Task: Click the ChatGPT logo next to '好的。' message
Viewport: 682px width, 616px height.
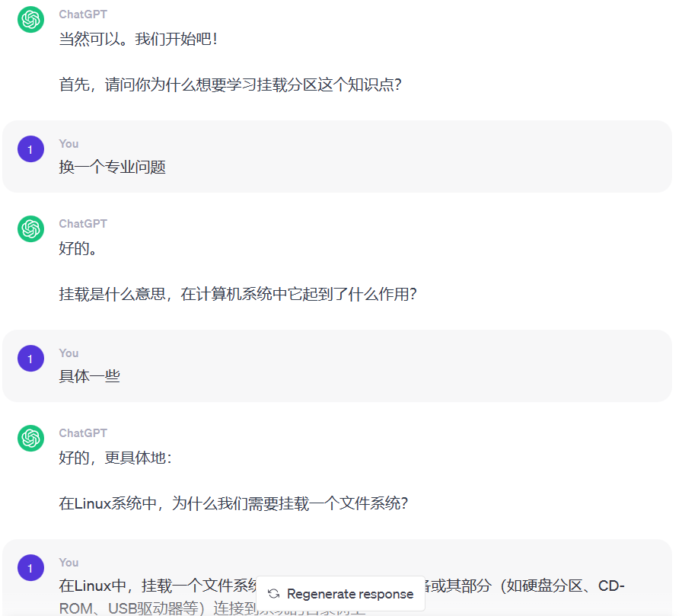Action: point(30,229)
